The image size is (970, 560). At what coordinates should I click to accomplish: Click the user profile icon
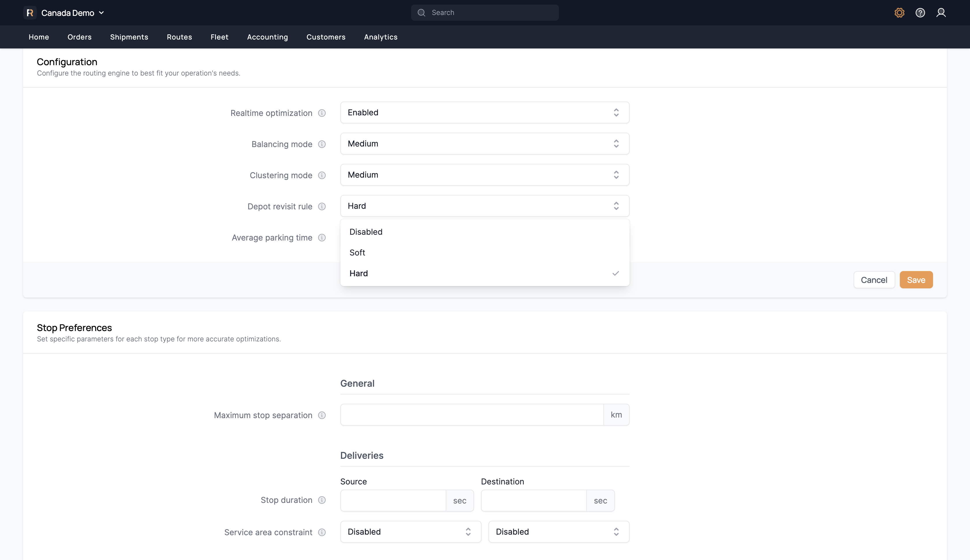[x=941, y=13]
